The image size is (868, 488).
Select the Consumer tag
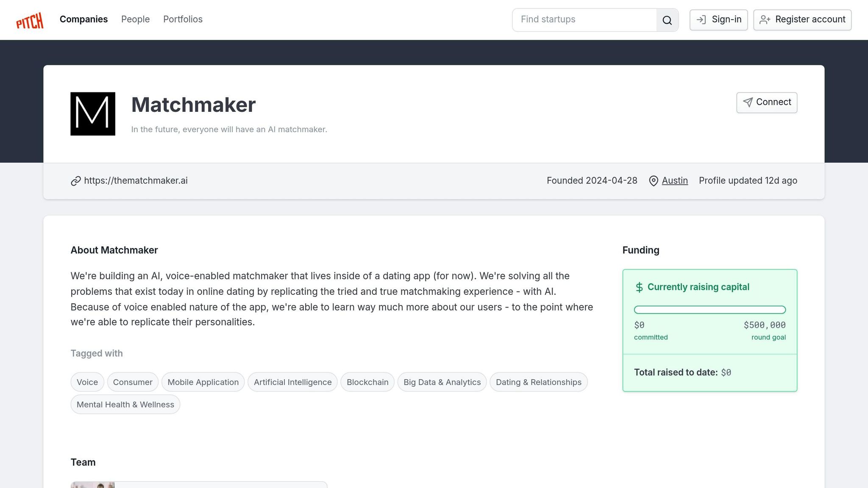[x=133, y=382]
